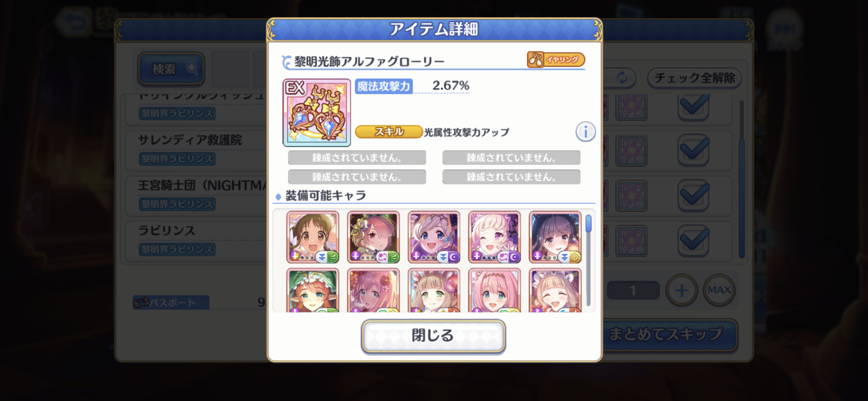The height and width of the screenshot is (401, 868).
Task: Tap the silver-haired character with blue eyes
Action: (x=434, y=237)
